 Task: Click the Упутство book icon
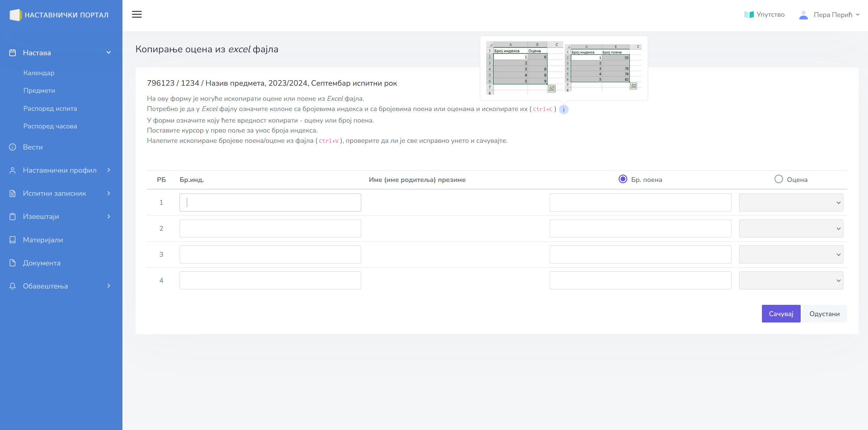click(748, 14)
